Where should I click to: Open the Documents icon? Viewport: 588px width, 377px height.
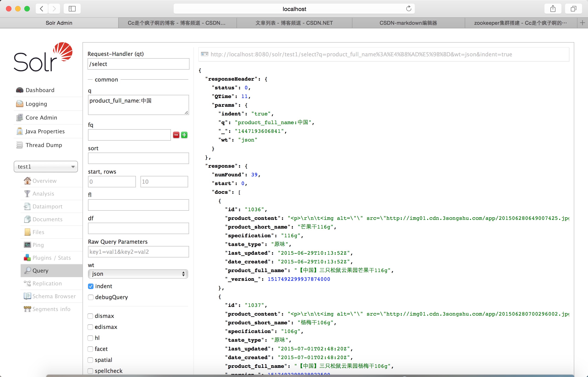[x=27, y=219]
